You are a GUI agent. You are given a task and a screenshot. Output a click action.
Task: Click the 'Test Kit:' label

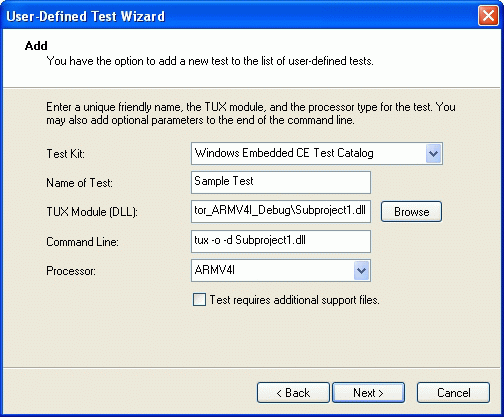pos(65,154)
